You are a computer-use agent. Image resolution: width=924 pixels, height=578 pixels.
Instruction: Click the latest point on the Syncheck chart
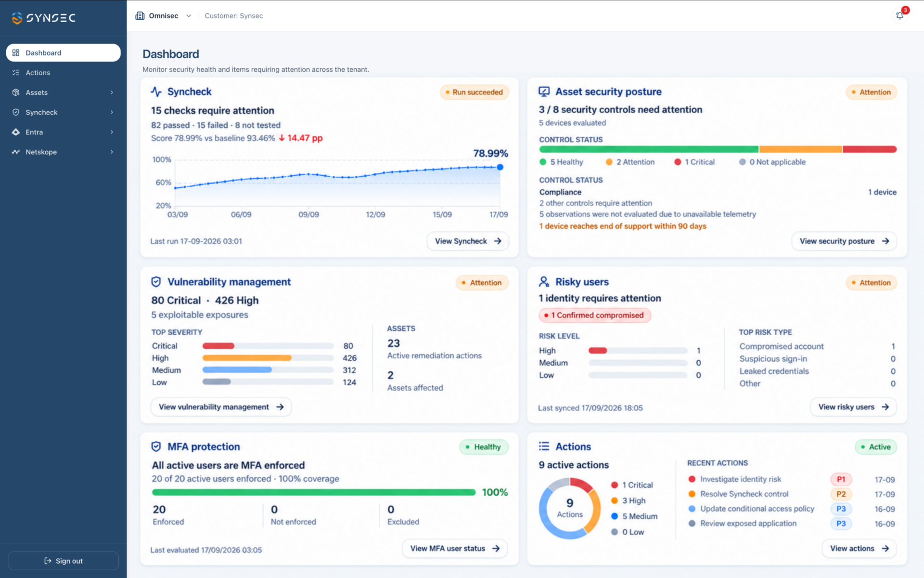(x=500, y=167)
